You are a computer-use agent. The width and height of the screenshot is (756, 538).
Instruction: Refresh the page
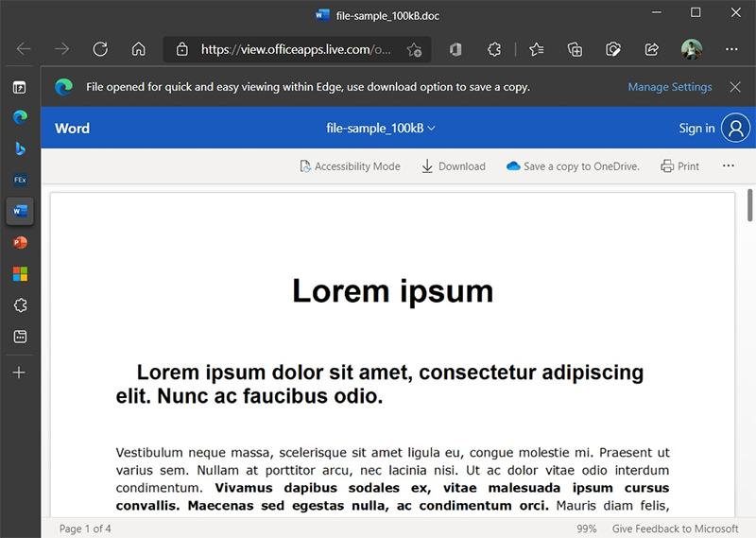(100, 49)
